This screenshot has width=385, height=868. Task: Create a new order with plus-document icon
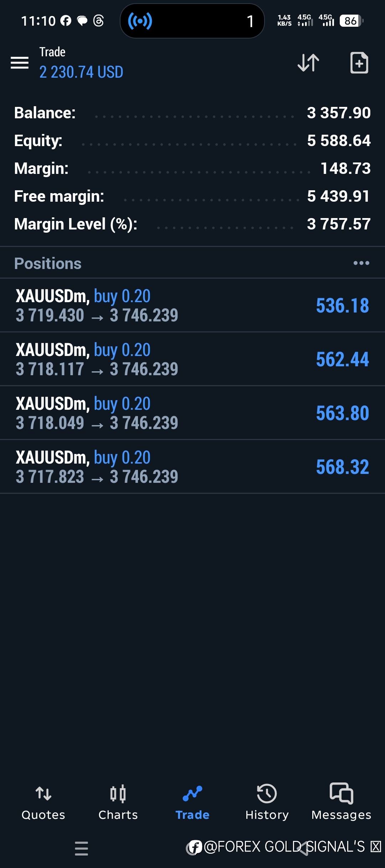pos(359,63)
